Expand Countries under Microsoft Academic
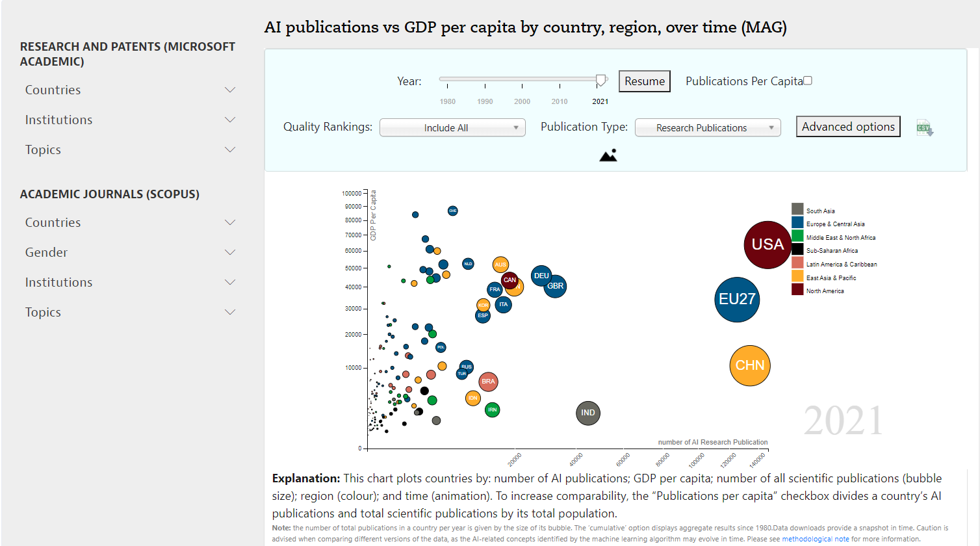This screenshot has width=980, height=546. tap(130, 90)
